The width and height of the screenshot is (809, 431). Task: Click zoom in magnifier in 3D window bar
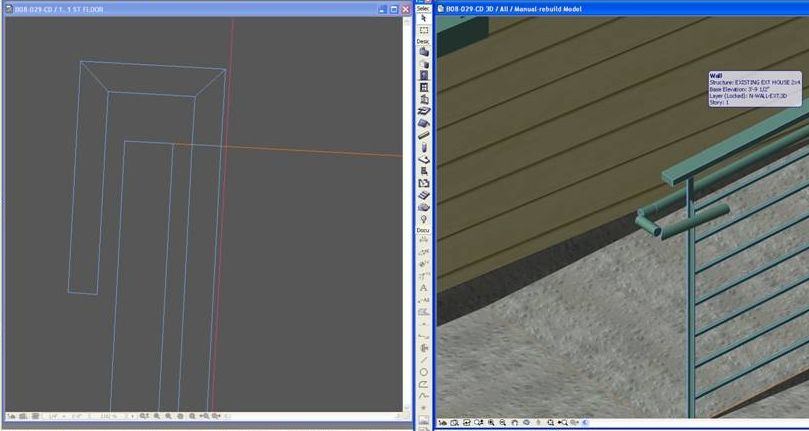click(491, 422)
